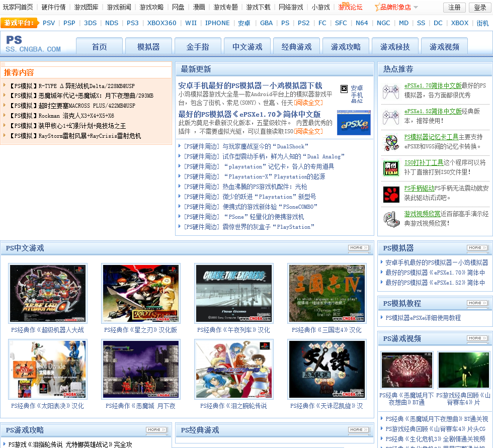493x448 pixels.
Task: Select the PSP platform link
Action: tap(69, 23)
